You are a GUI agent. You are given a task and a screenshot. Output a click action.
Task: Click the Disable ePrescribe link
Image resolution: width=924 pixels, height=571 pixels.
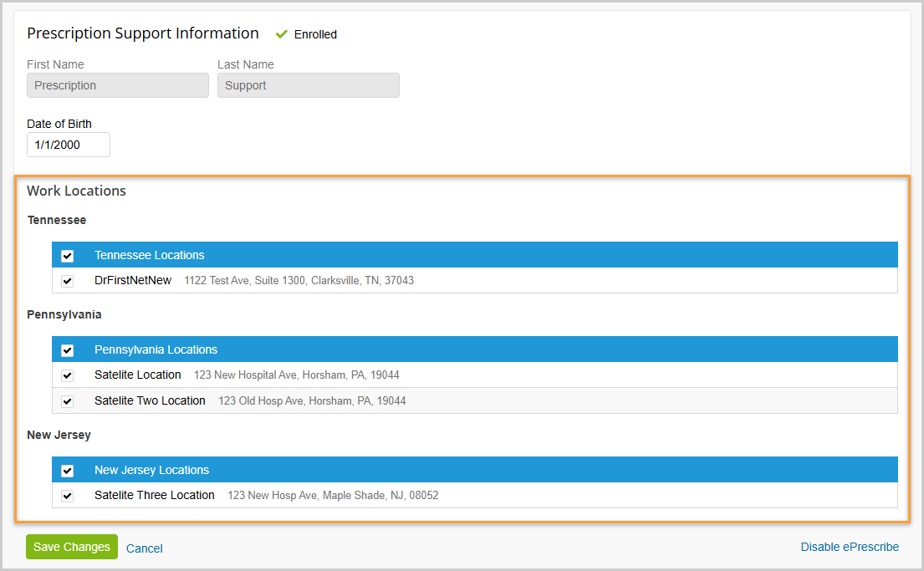[850, 547]
